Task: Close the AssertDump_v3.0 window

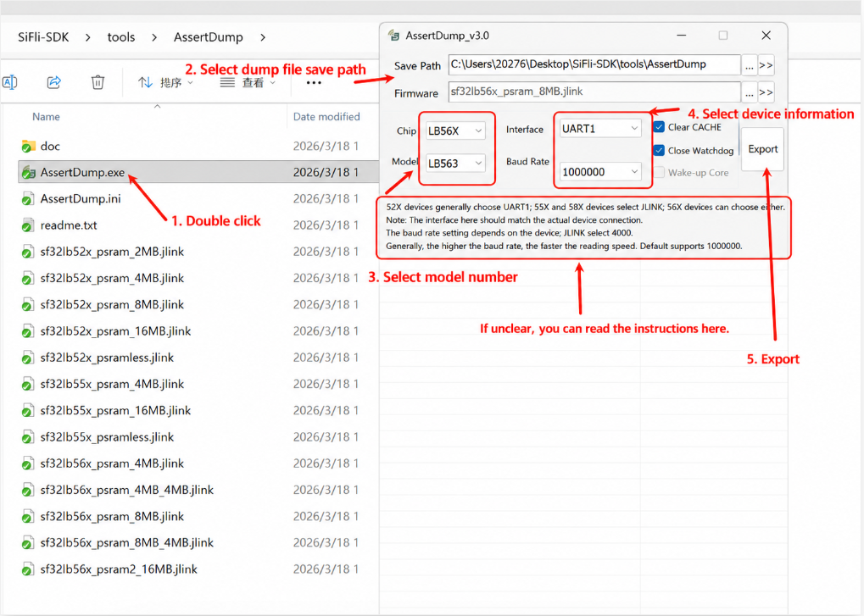Action: (x=766, y=36)
